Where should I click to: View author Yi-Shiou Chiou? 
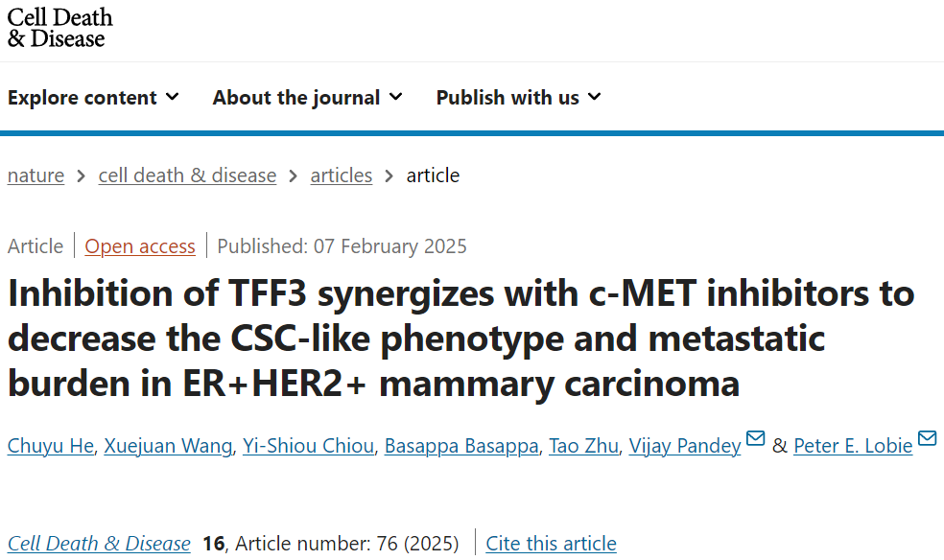pos(308,446)
